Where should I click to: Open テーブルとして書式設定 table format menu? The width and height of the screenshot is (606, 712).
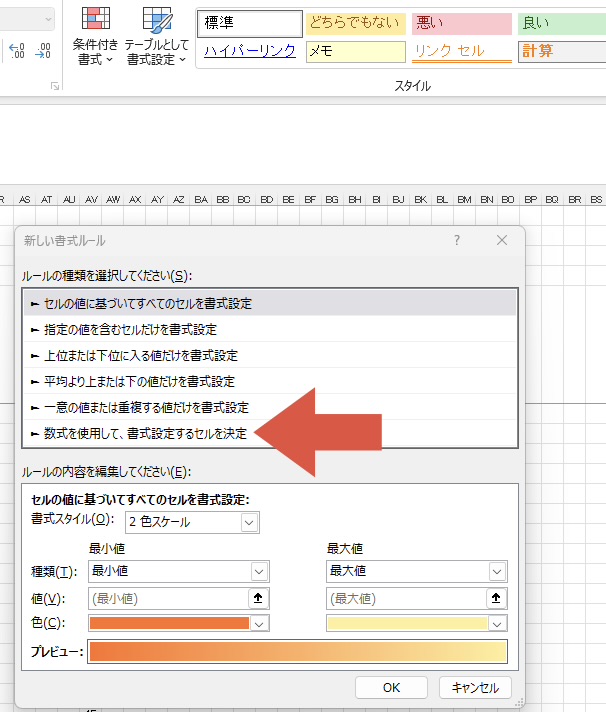157,36
